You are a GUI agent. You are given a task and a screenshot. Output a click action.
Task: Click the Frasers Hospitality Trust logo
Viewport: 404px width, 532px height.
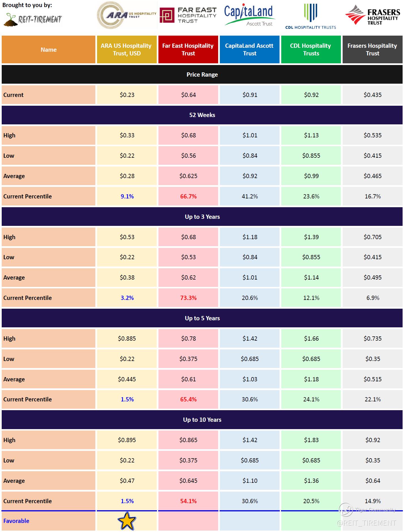372,15
